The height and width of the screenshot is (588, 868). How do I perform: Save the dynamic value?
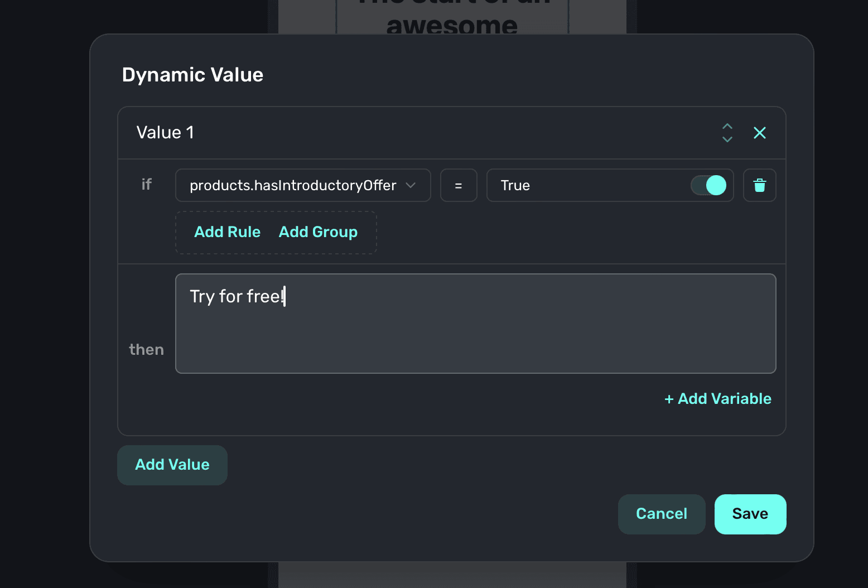click(x=750, y=514)
